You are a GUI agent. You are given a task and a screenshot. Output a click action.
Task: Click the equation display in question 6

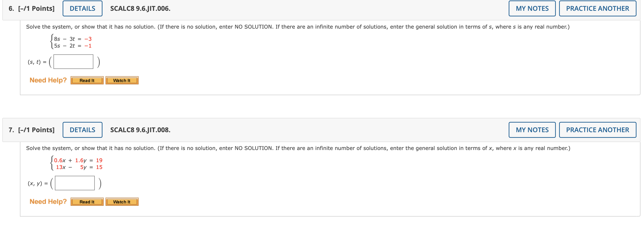coord(71,42)
